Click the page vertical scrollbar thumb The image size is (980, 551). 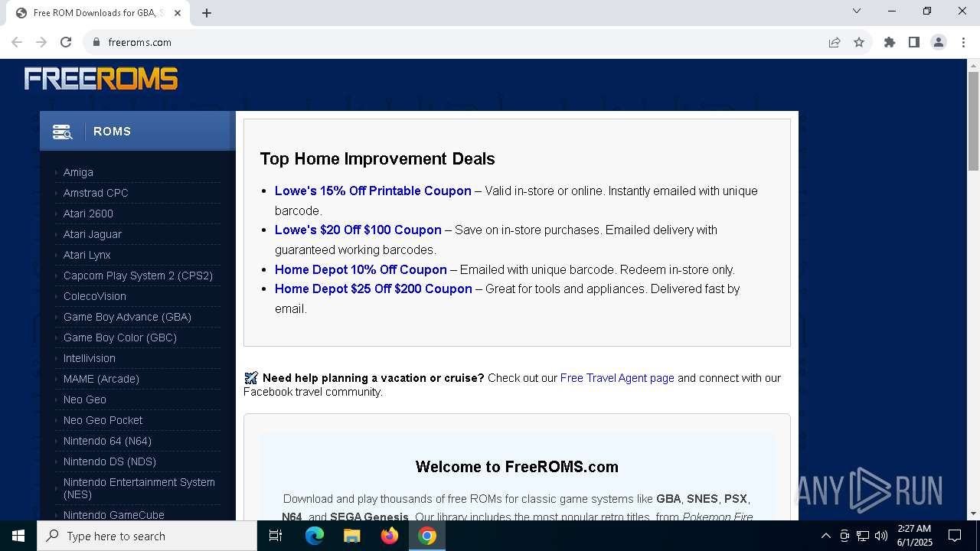pos(974,121)
